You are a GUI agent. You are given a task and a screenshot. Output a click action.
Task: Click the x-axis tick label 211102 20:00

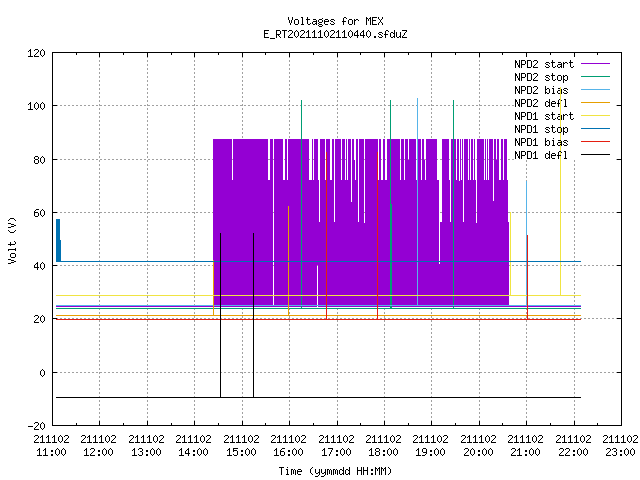(x=478, y=446)
